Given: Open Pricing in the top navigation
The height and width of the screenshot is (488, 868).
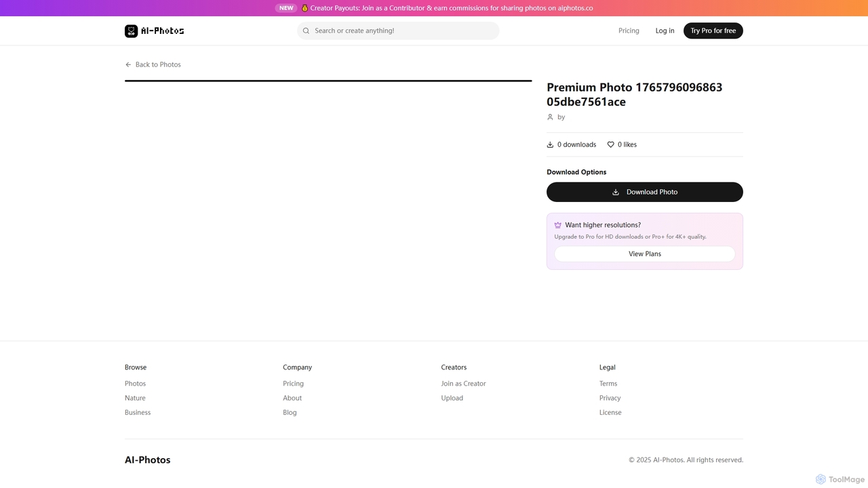Looking at the screenshot, I should [x=629, y=30].
